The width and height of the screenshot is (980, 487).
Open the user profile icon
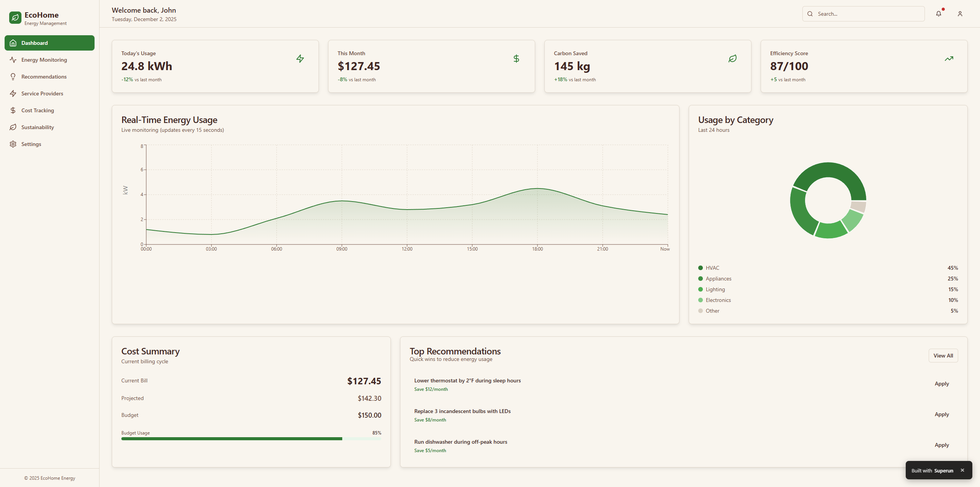[960, 14]
